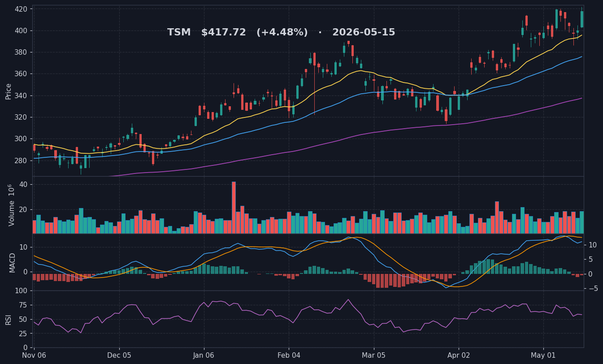Click the 320 price tick label
The width and height of the screenshot is (603, 364).
21,117
